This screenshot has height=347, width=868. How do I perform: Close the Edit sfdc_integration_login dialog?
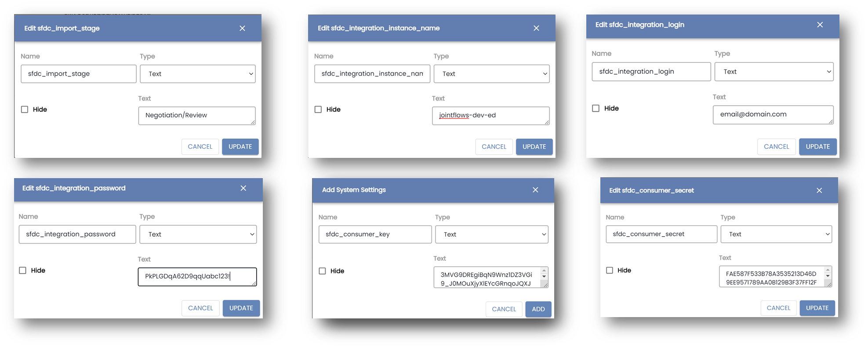coord(820,25)
